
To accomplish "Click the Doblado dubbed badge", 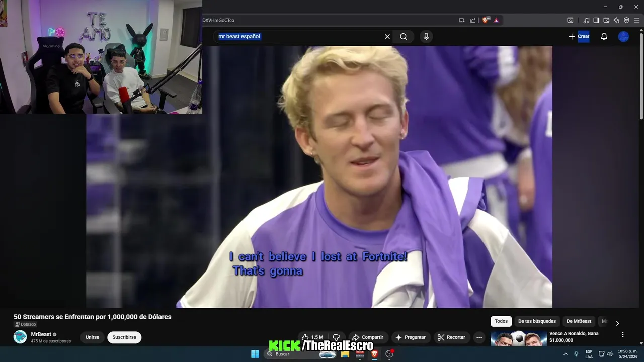I will [25, 325].
